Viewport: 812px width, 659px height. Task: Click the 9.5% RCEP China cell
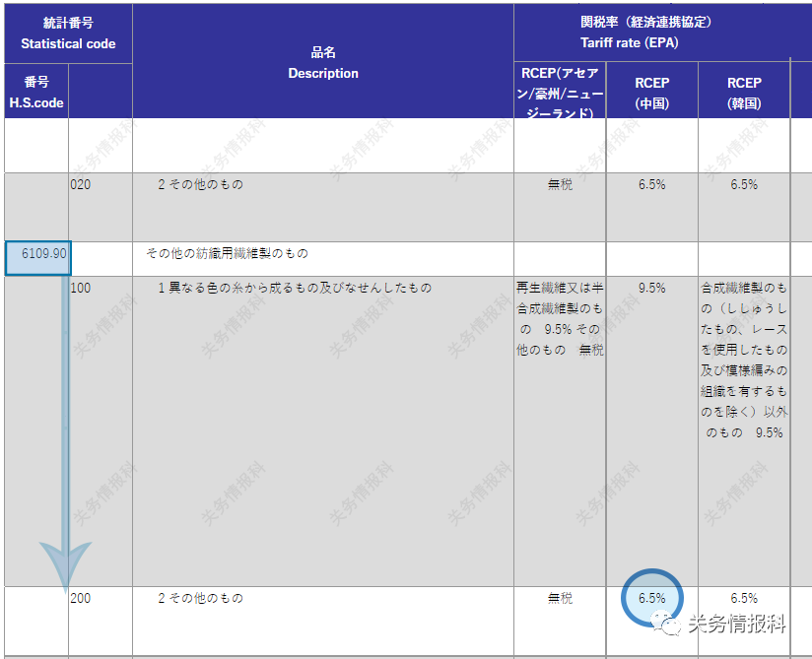coord(651,289)
